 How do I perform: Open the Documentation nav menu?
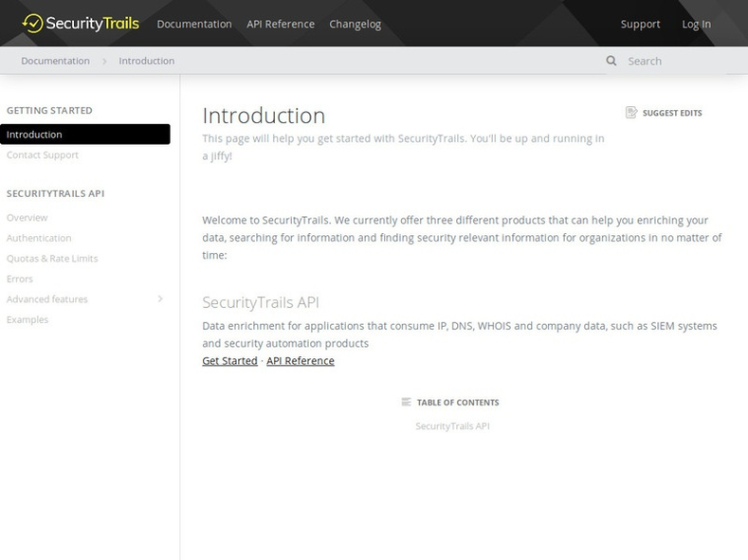(x=194, y=25)
